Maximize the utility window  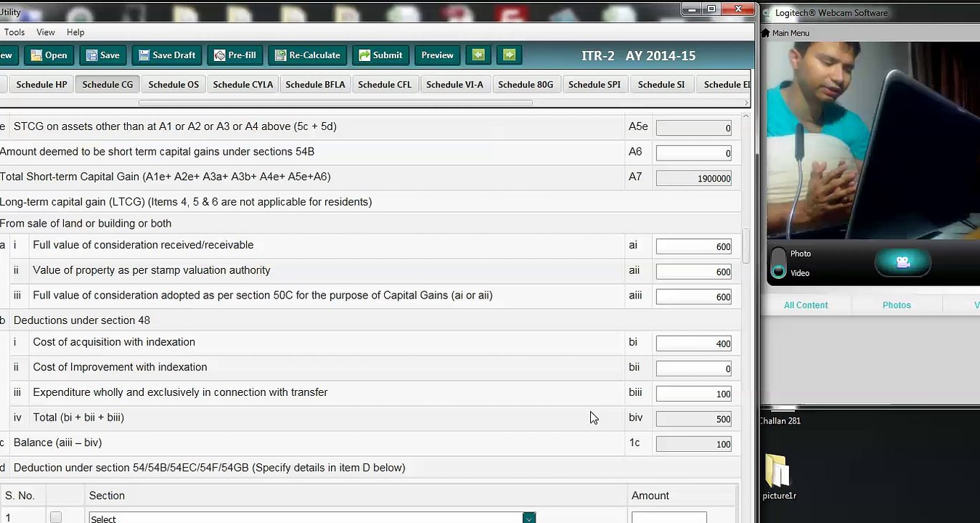711,9
